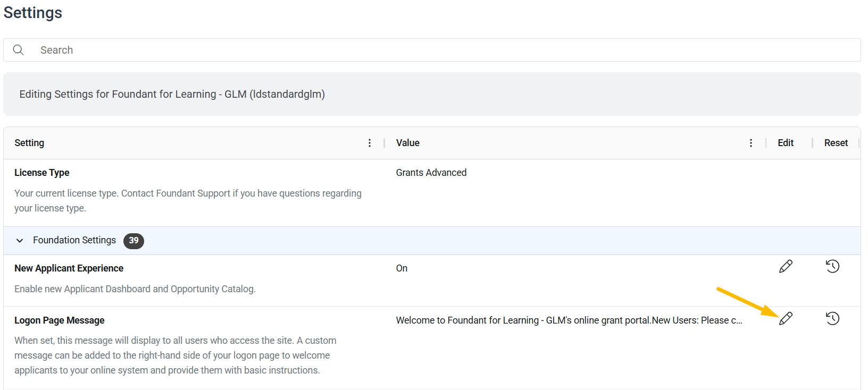Viewport: 868px width, 390px height.
Task: Open the Value column options menu
Action: [751, 143]
